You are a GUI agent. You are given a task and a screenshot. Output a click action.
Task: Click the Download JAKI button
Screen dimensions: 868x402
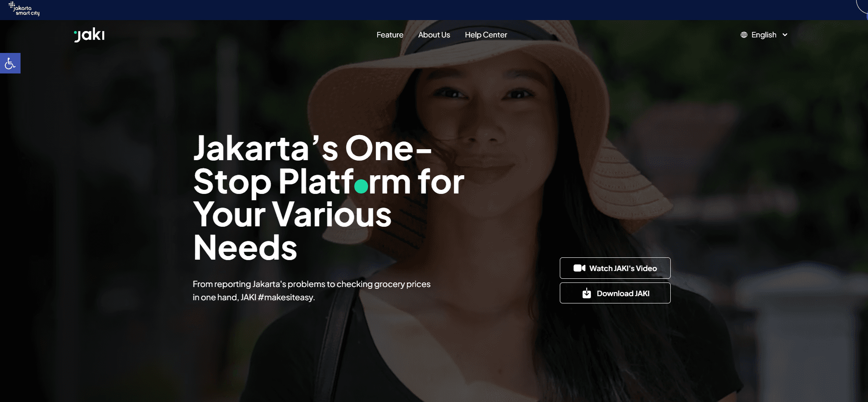pos(615,293)
